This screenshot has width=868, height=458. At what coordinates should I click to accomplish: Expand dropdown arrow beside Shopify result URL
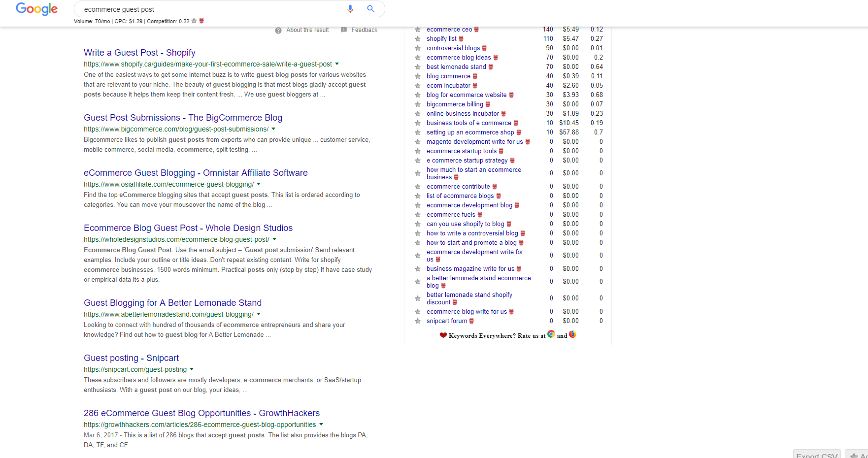point(337,64)
